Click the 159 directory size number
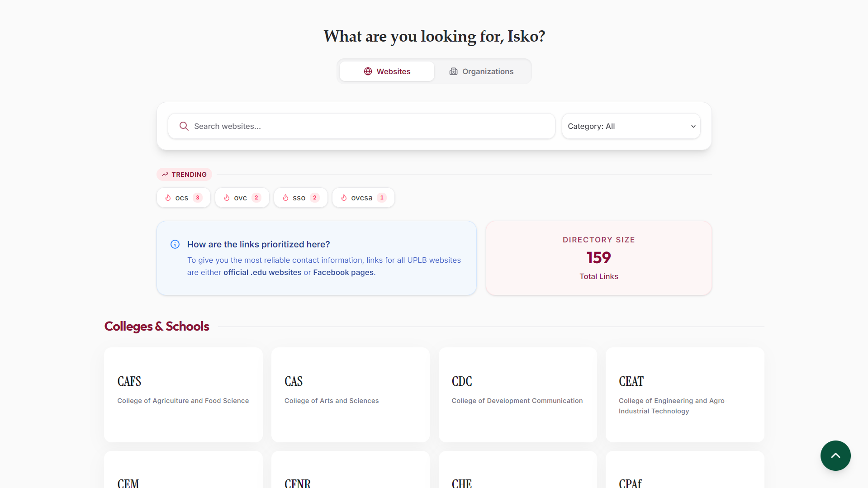 pyautogui.click(x=599, y=258)
